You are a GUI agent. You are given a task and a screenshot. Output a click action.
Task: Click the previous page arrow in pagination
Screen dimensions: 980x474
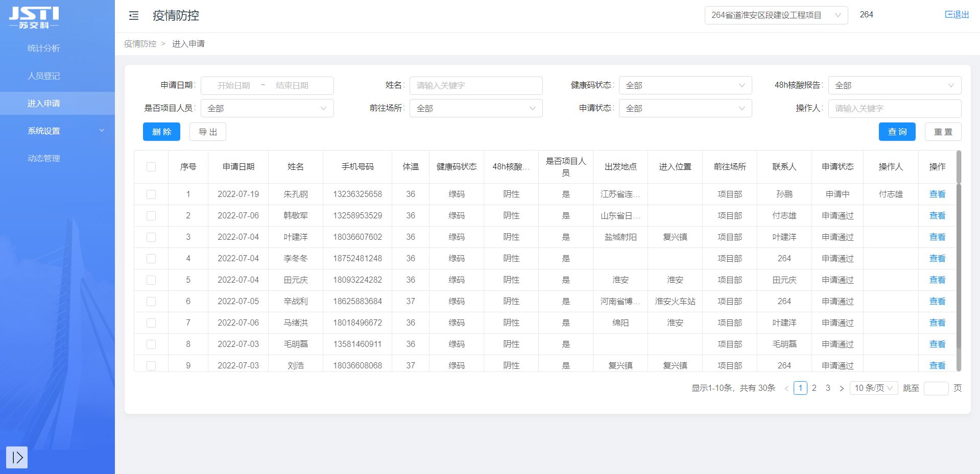pyautogui.click(x=786, y=388)
